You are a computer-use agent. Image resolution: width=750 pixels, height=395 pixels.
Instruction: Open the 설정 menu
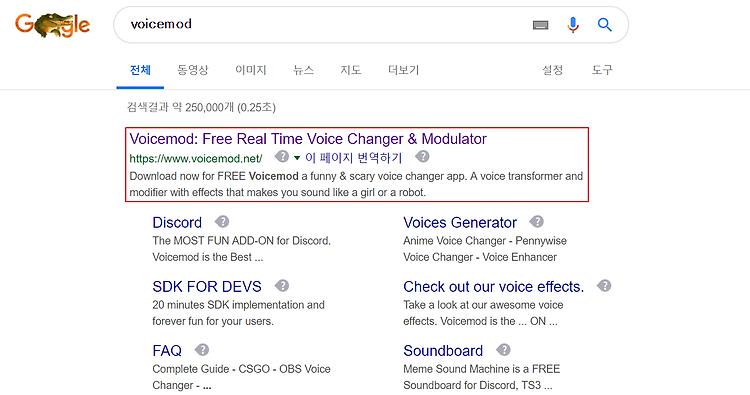pos(552,70)
